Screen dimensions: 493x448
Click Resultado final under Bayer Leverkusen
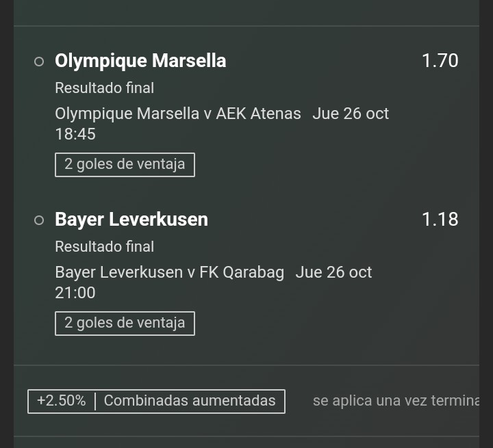tap(104, 247)
